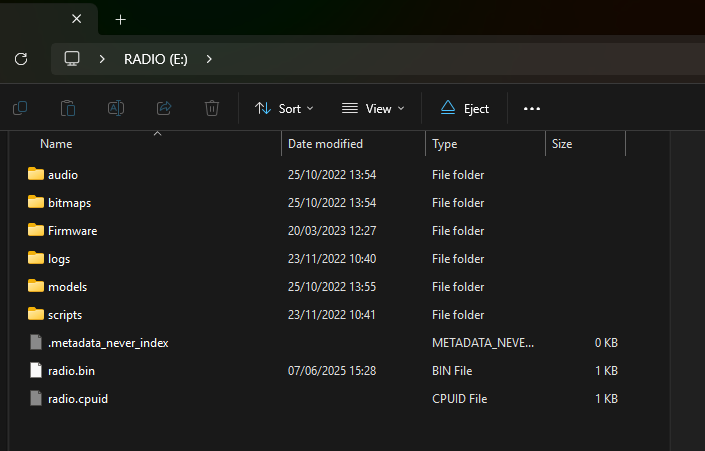Click the date 07/06/2025 15:28
The width and height of the screenshot is (705, 451).
[x=332, y=371]
